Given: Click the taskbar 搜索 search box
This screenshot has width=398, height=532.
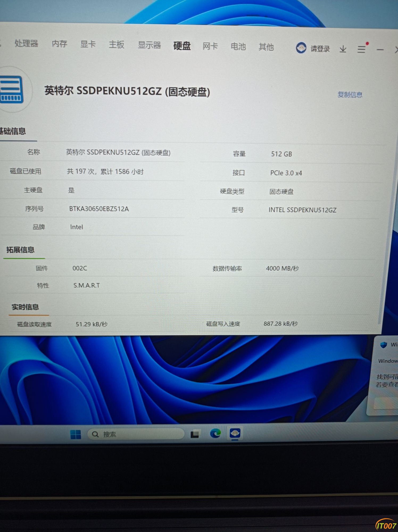Looking at the screenshot, I should coord(136,434).
